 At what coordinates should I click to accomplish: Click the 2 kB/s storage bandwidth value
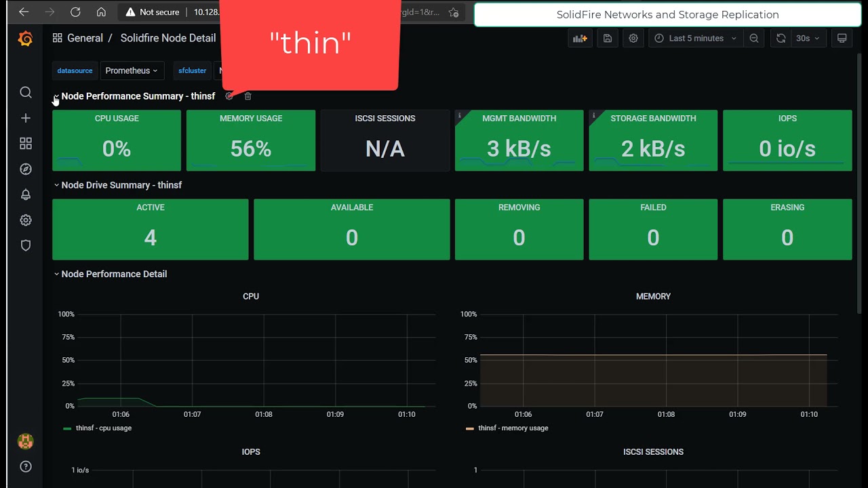(653, 149)
